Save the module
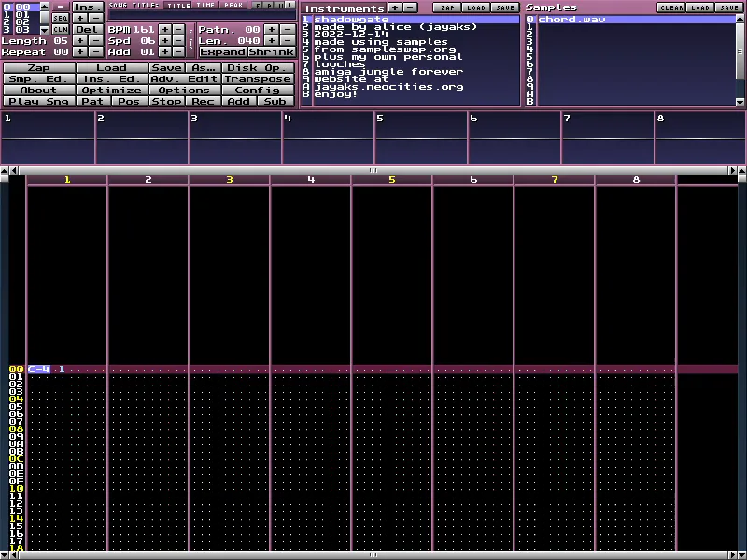Viewport: 747px width, 560px height. [x=167, y=67]
